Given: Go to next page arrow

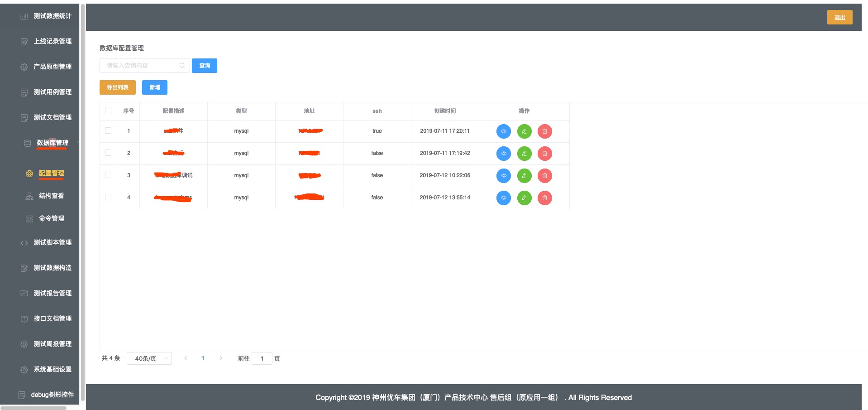Looking at the screenshot, I should click(220, 358).
